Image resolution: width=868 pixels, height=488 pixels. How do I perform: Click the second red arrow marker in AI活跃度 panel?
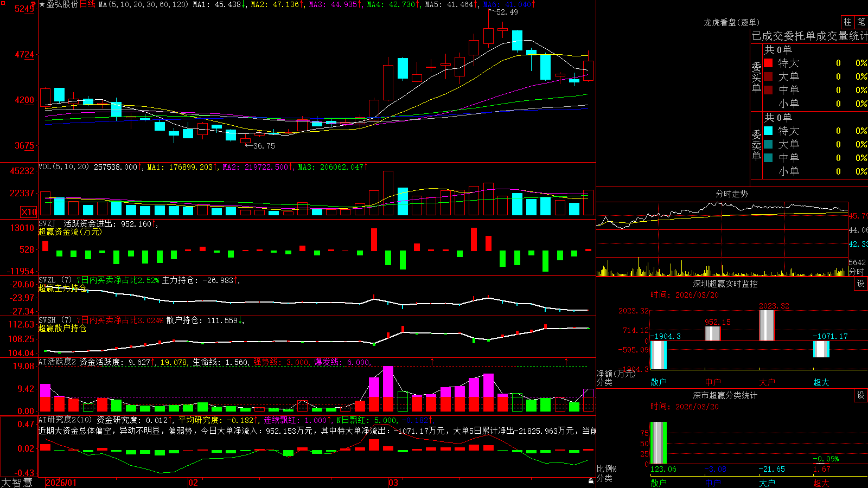pos(566,361)
